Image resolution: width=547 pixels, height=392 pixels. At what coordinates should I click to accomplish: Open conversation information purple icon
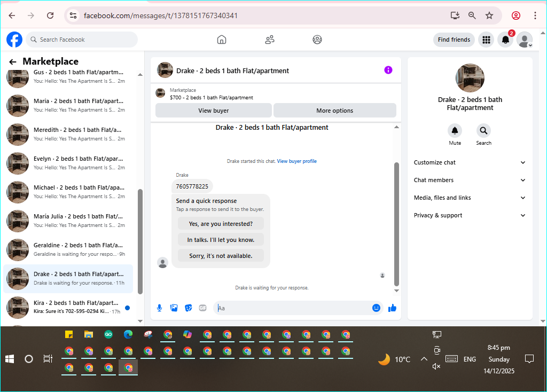pyautogui.click(x=388, y=70)
